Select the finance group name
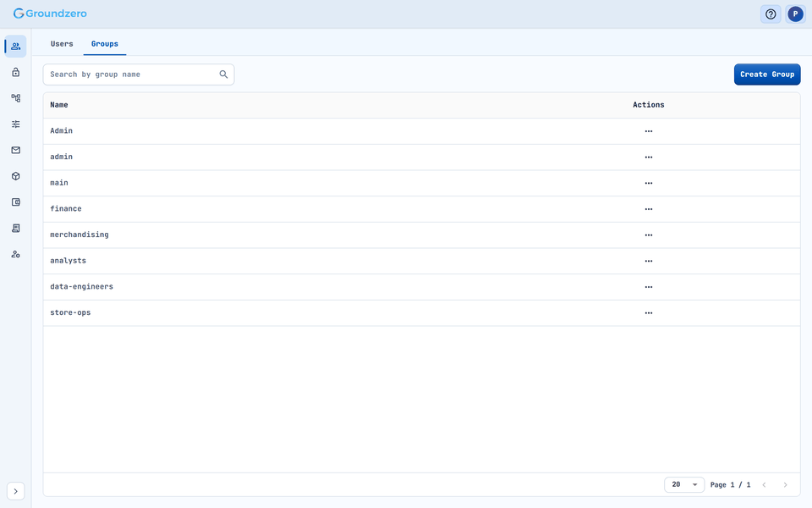Image resolution: width=812 pixels, height=508 pixels. click(66, 208)
